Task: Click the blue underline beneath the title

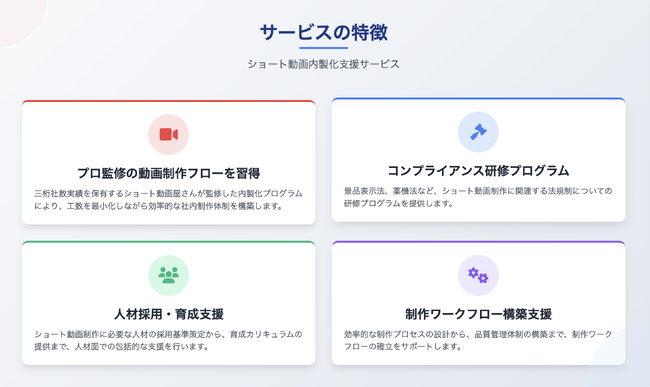Action: tap(324, 48)
